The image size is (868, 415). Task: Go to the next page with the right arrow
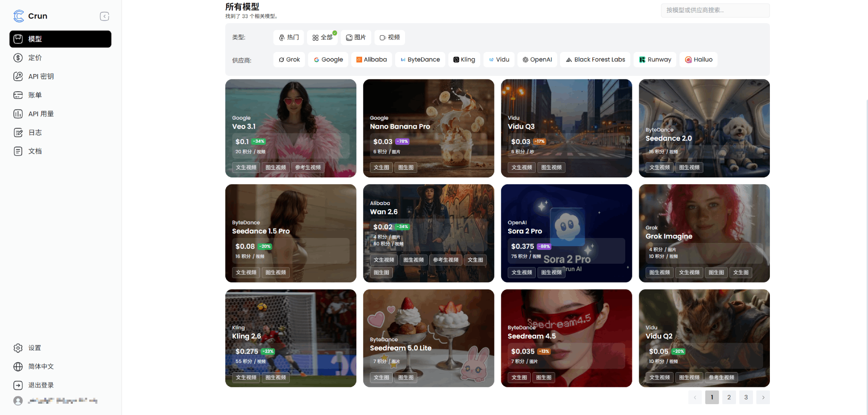click(763, 398)
